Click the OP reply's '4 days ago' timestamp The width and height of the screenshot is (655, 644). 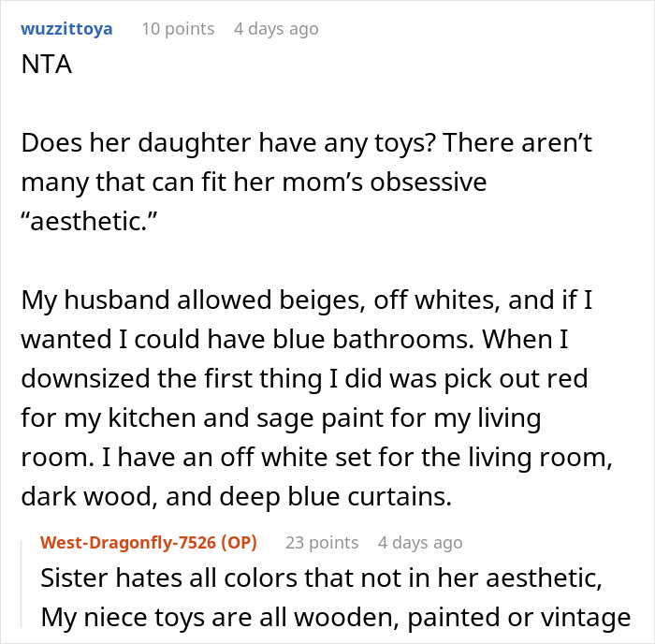420,542
